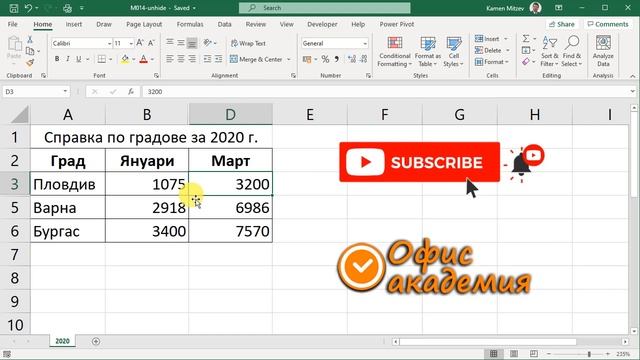The width and height of the screenshot is (640, 360).
Task: Toggle Align Right
Action: point(192,59)
